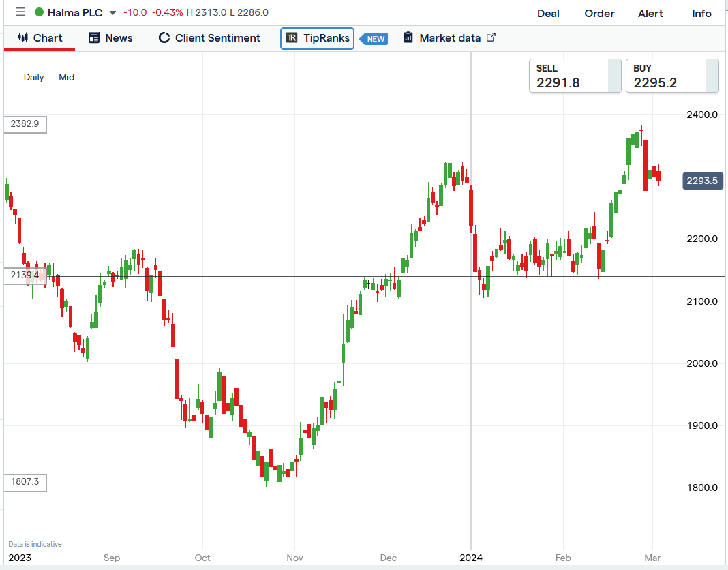Image resolution: width=728 pixels, height=570 pixels.
Task: Click the News newspaper icon
Action: click(x=94, y=37)
